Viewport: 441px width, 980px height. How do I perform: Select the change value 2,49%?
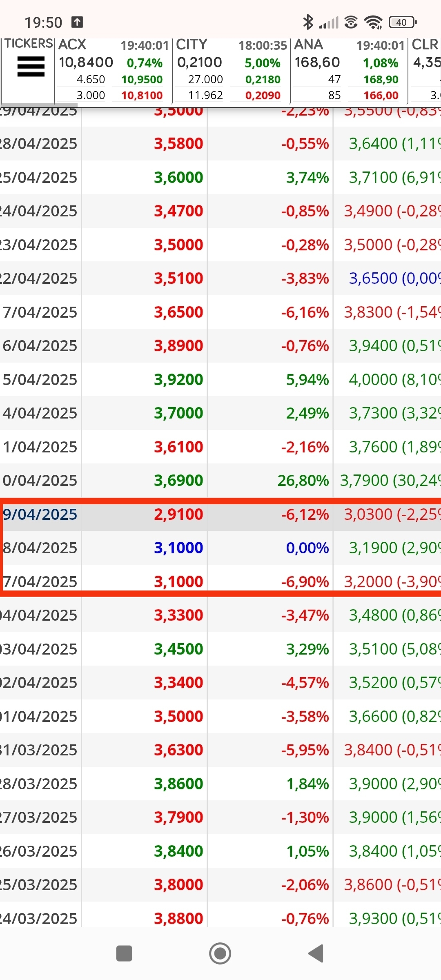click(307, 413)
